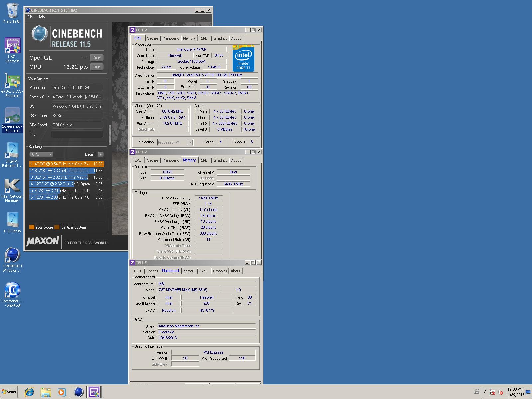Click CPU-Z icon in middle window title
The width and height of the screenshot is (532, 399).
tap(132, 152)
